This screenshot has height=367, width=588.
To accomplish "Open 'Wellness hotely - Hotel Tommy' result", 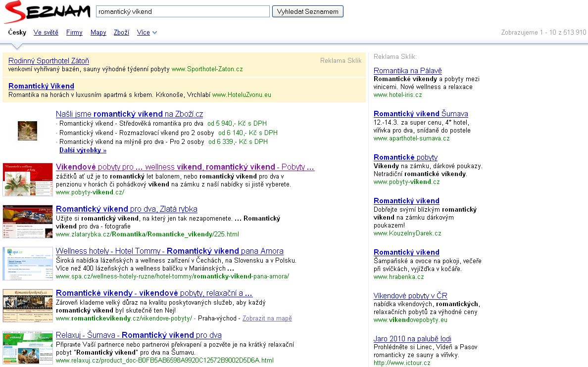I will (169, 251).
